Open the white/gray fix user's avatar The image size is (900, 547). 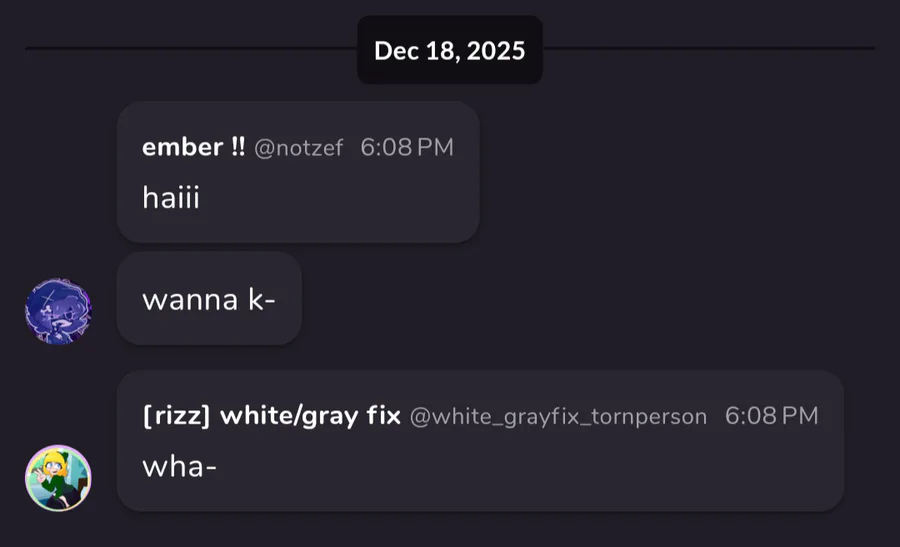click(x=58, y=478)
